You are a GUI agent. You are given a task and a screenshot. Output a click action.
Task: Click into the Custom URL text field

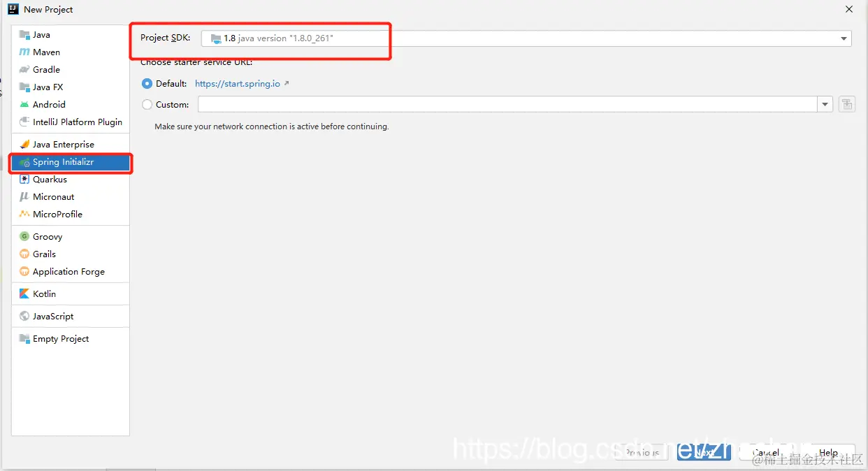[508, 105]
